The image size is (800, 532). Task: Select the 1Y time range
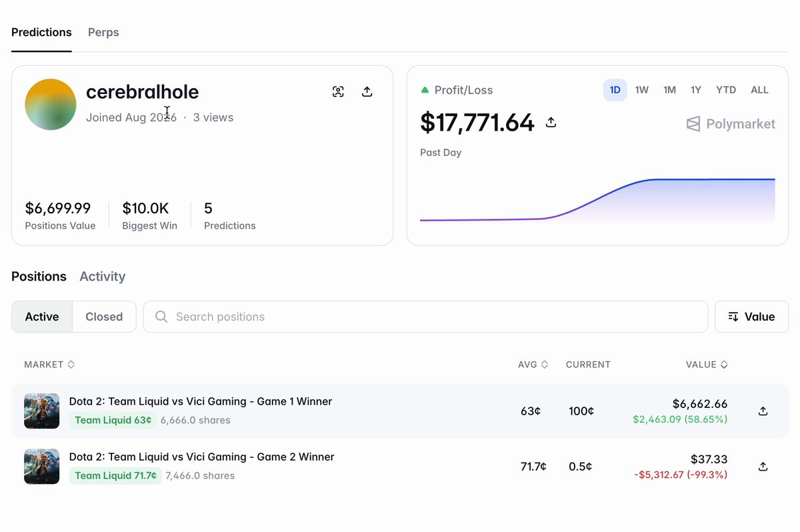click(x=696, y=90)
